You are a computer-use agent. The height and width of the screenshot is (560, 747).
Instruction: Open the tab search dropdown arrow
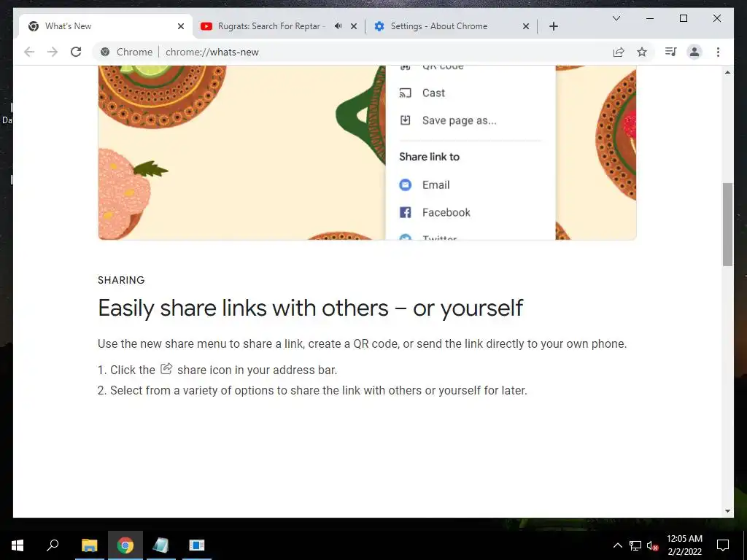(616, 18)
